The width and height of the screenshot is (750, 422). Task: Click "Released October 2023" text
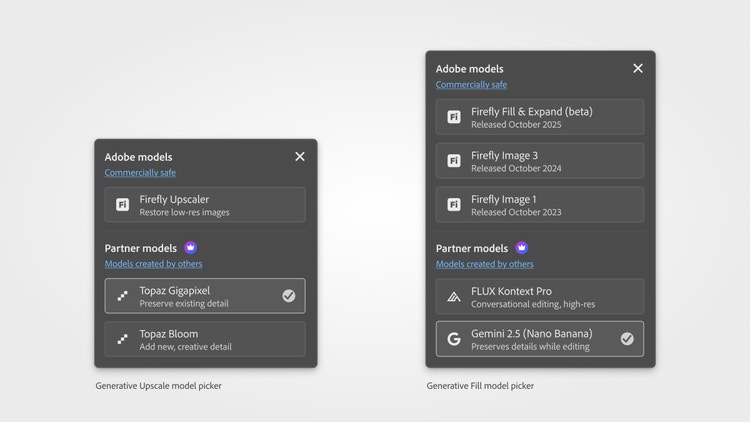[x=516, y=212]
